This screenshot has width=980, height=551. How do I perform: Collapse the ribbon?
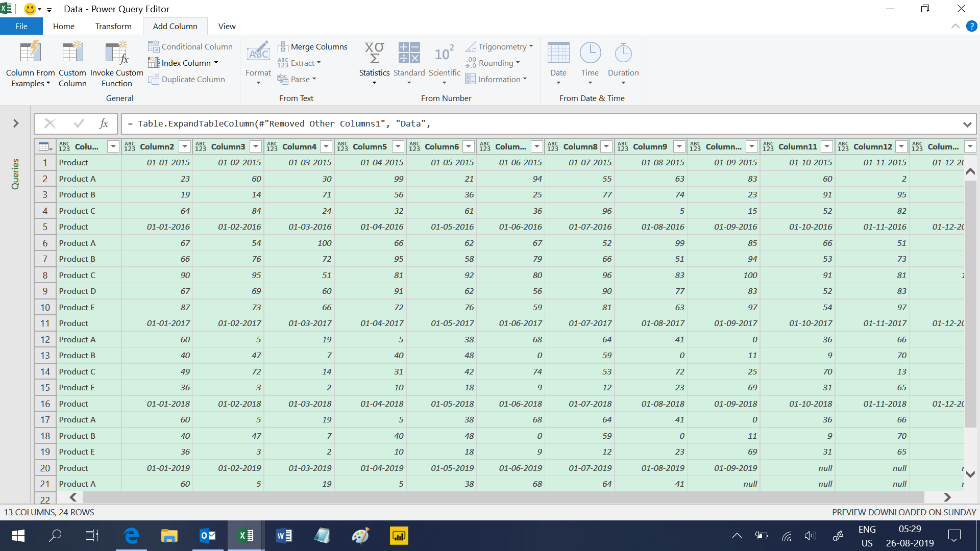tap(955, 26)
